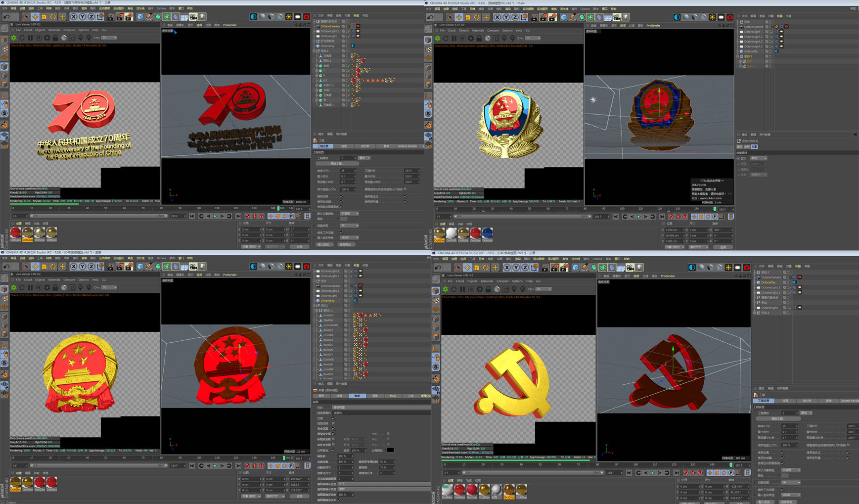The width and height of the screenshot is (859, 504).
Task: Open ProRender viewport menu in national emblem window
Action: pyautogui.click(x=230, y=275)
